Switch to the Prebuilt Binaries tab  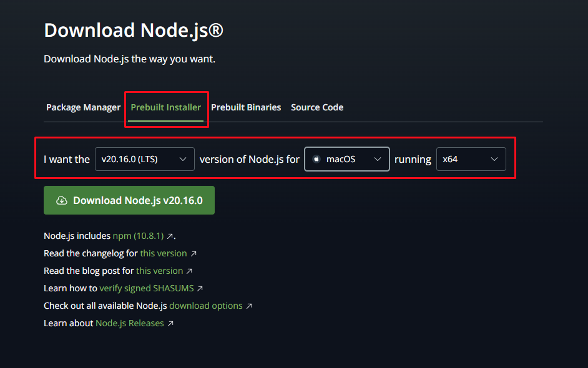[x=246, y=107]
